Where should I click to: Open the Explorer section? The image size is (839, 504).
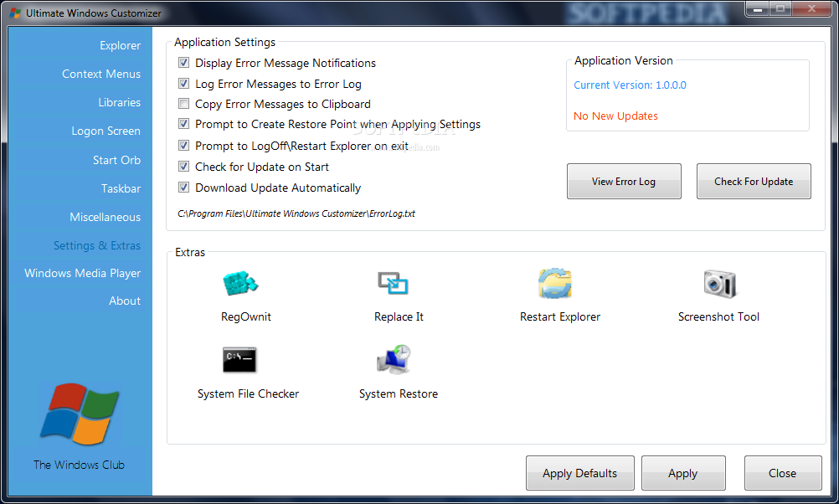[x=120, y=45]
